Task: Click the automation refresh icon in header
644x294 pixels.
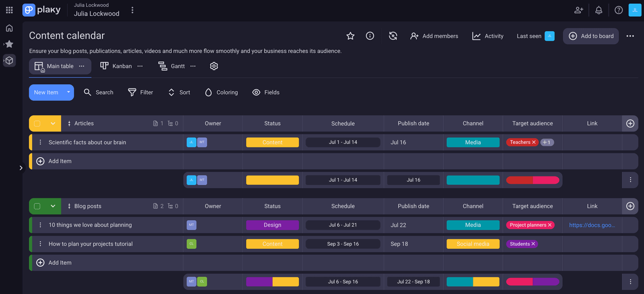Action: 393,36
